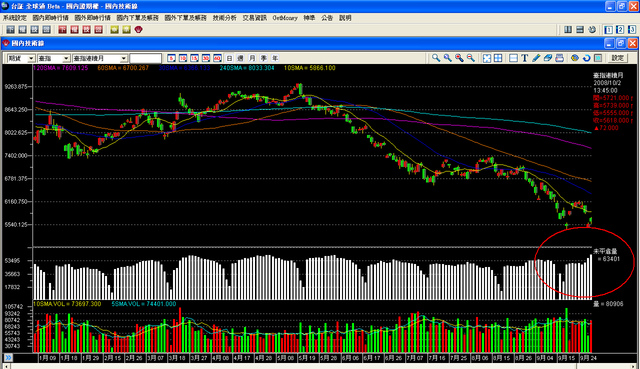Click the third blue icon in the main toolbar
The height and width of the screenshot is (369, 640).
(x=35, y=29)
